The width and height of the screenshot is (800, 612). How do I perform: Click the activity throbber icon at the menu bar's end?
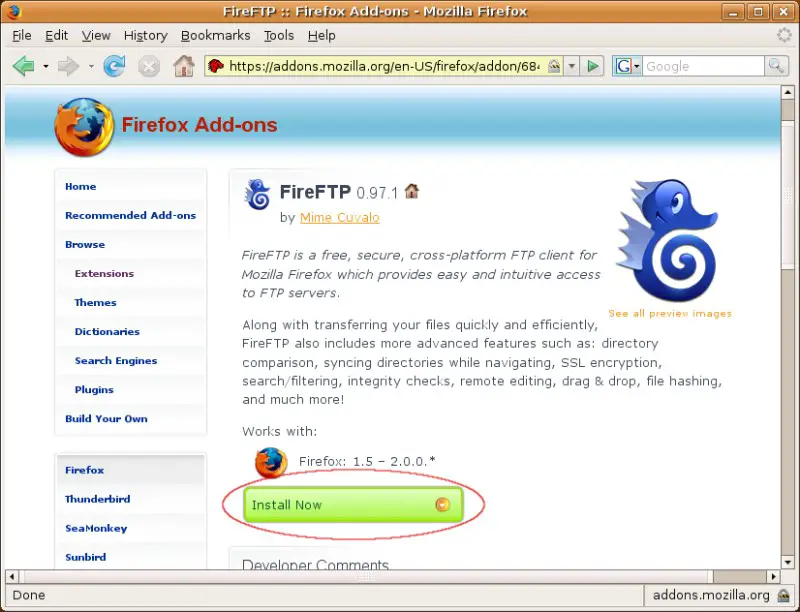pos(784,35)
